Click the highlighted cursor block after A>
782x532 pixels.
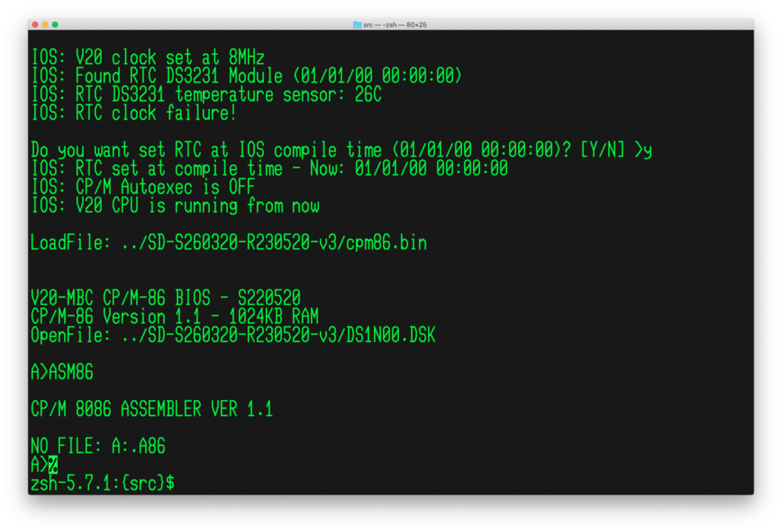pos(53,465)
